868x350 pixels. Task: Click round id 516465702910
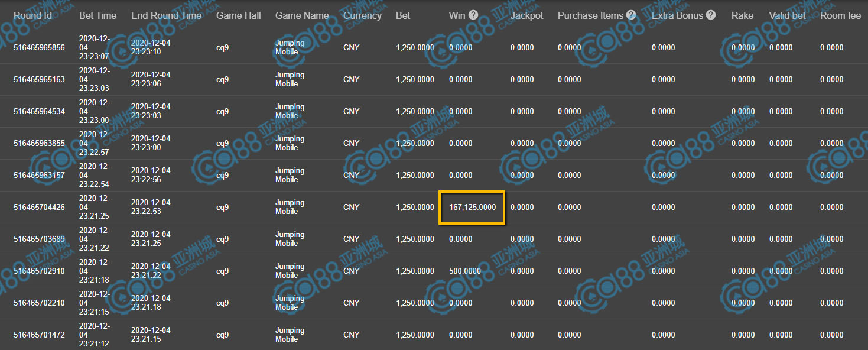pos(39,271)
